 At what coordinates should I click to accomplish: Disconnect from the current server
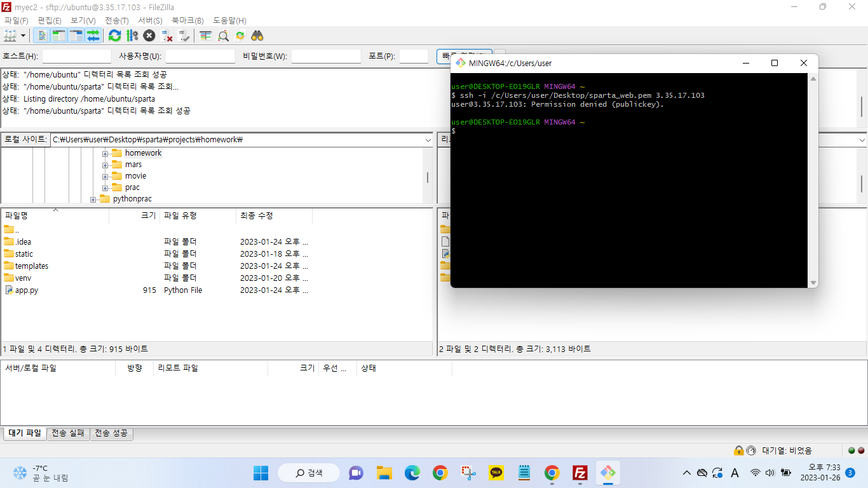click(x=166, y=36)
